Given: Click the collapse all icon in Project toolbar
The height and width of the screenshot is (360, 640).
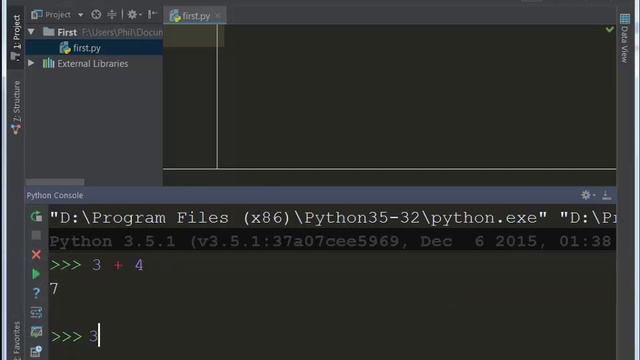Looking at the screenshot, I should pyautogui.click(x=111, y=15).
